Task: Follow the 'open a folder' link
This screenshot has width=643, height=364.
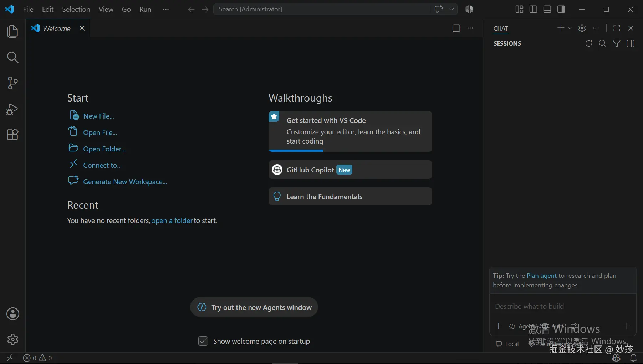Action: click(x=172, y=220)
